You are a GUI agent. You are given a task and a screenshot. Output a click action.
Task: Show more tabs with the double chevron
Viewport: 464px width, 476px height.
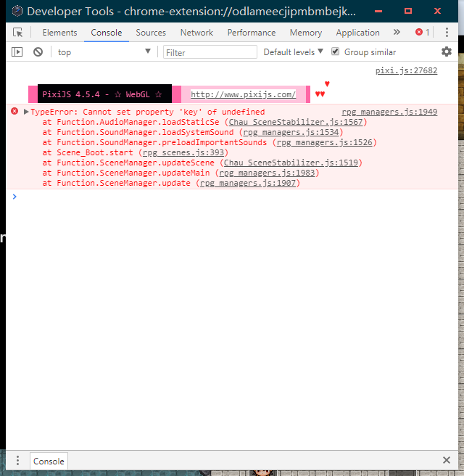(x=397, y=32)
